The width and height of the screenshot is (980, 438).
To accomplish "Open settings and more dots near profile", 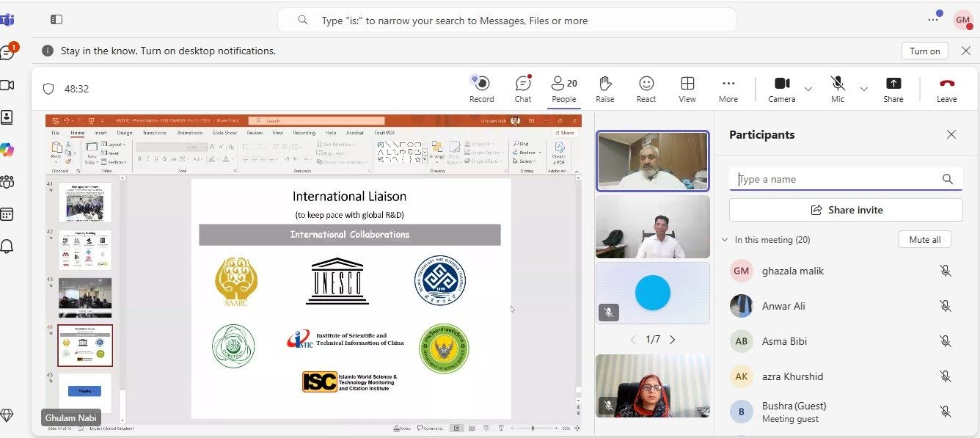I will [x=933, y=20].
